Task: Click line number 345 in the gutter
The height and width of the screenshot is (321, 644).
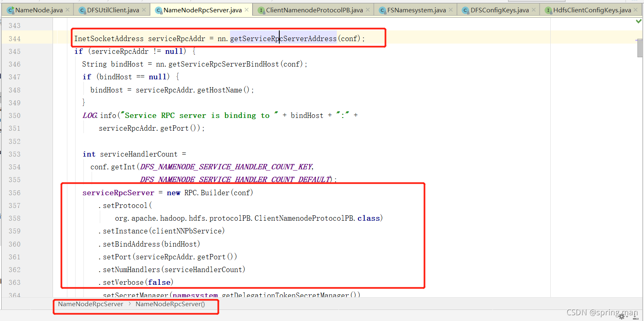Action: [x=14, y=51]
